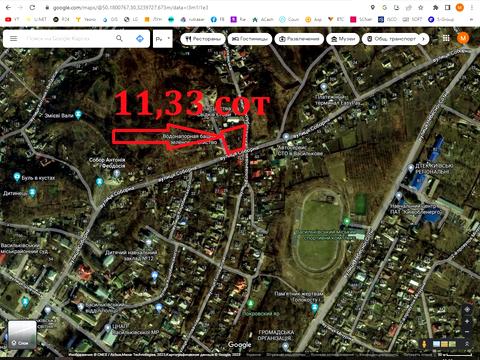Screen dimensions: 480x360
Task: Click the show my location button
Action: click(467, 310)
